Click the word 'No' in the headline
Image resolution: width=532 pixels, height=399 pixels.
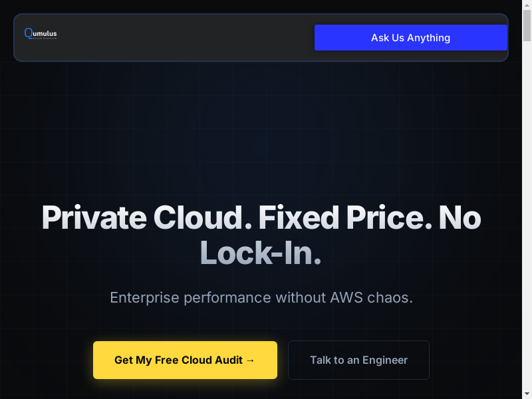coord(460,218)
